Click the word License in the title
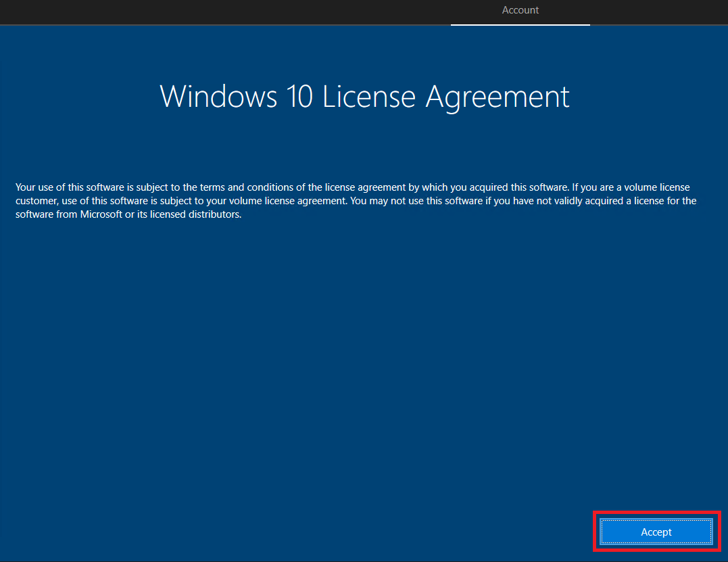The width and height of the screenshot is (728, 562). point(368,97)
